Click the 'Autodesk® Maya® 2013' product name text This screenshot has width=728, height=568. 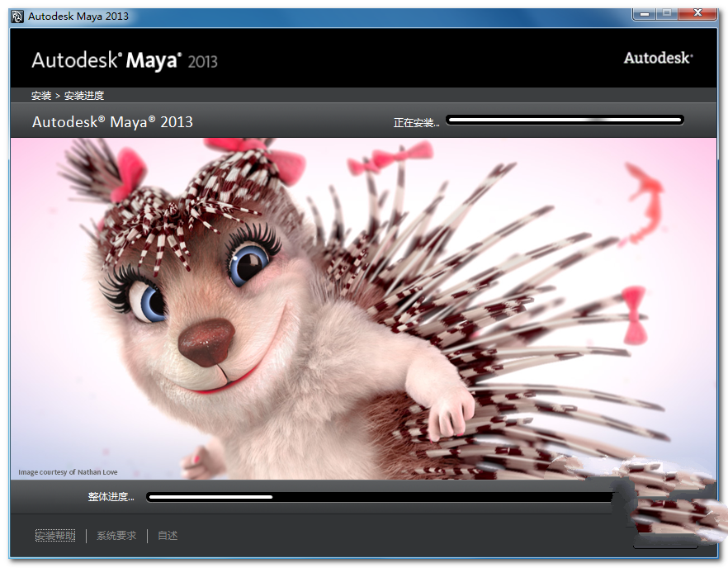pyautogui.click(x=112, y=122)
